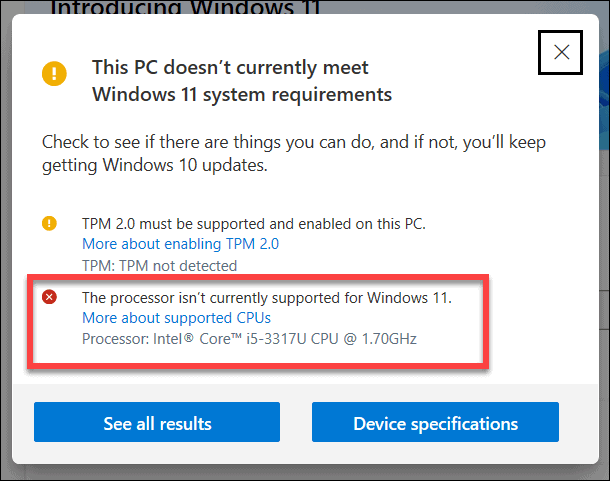Image resolution: width=610 pixels, height=481 pixels.
Task: Click the 'getting Windows 10 updates' text line
Action: (x=155, y=165)
